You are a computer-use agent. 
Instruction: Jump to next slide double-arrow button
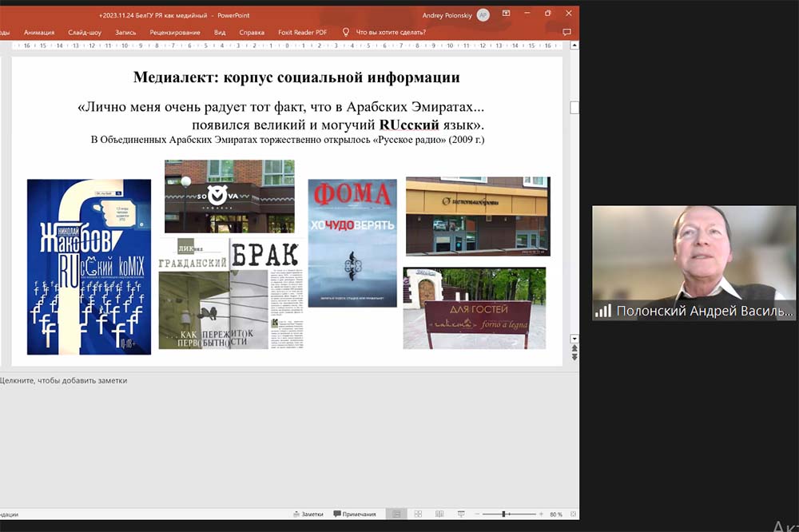pos(574,357)
